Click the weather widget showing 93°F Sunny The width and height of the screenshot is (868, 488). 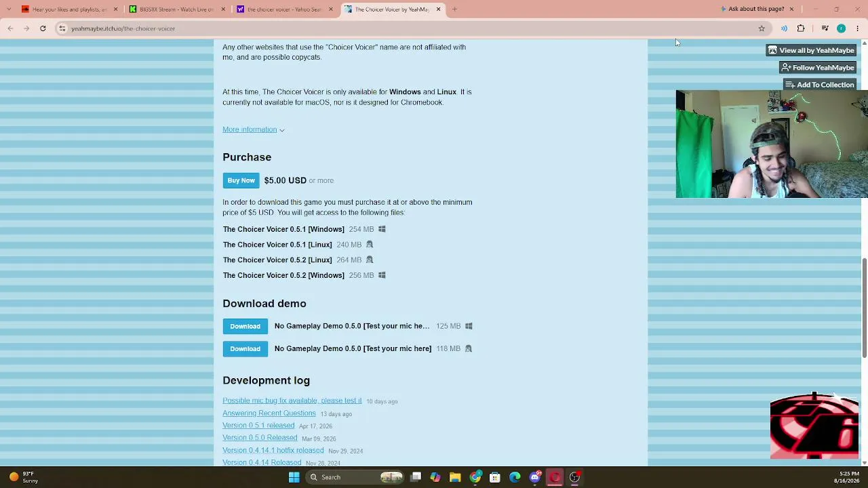[x=24, y=477]
